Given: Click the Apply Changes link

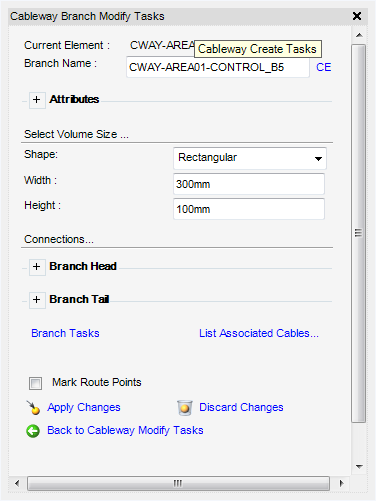Looking at the screenshot, I should [x=84, y=407].
